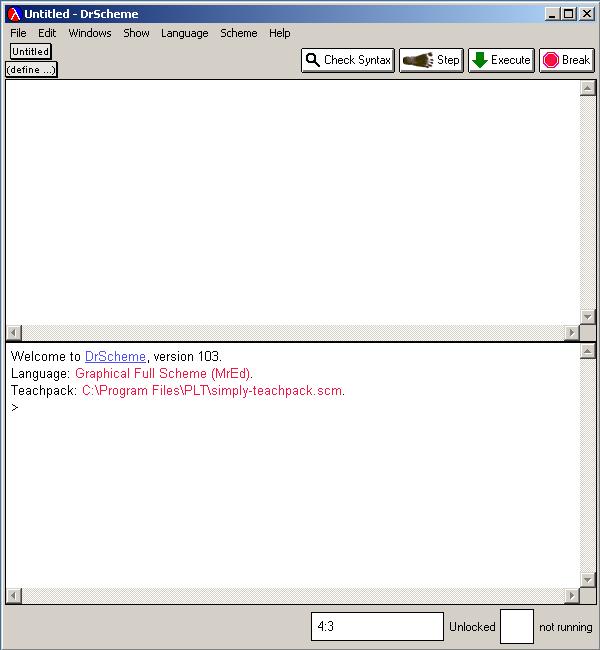600x650 pixels.
Task: Open the Help menu
Action: (x=279, y=33)
